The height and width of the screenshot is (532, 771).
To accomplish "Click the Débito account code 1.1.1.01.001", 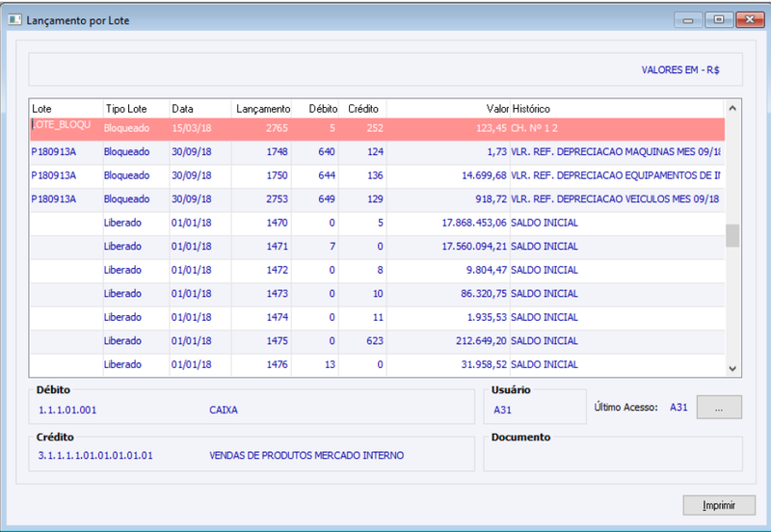I will (67, 410).
